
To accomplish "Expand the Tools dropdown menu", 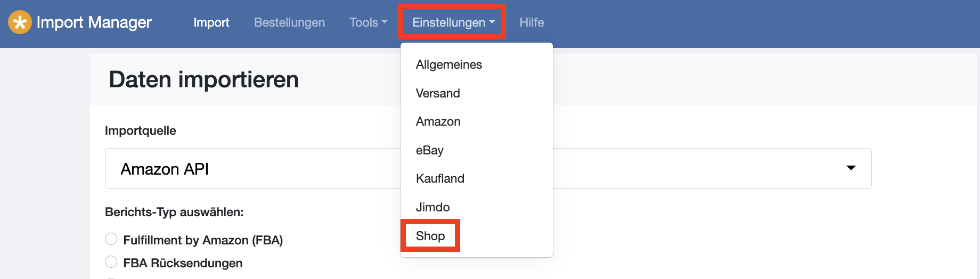I will click(368, 22).
